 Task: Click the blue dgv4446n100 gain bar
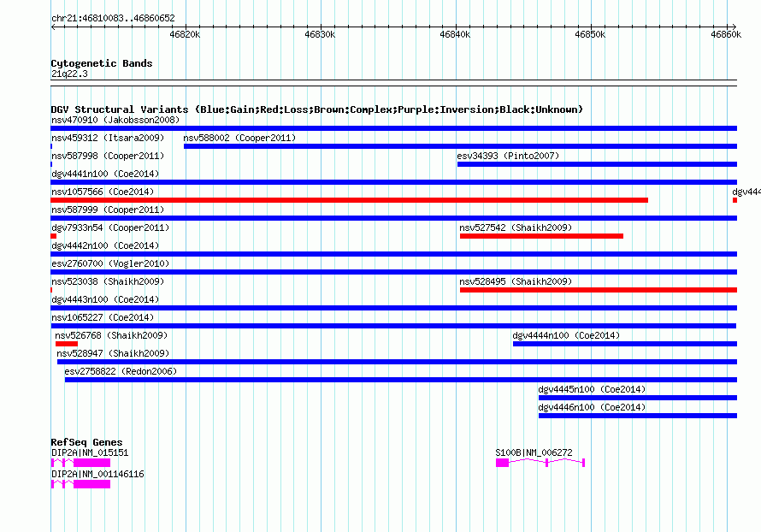(x=638, y=416)
